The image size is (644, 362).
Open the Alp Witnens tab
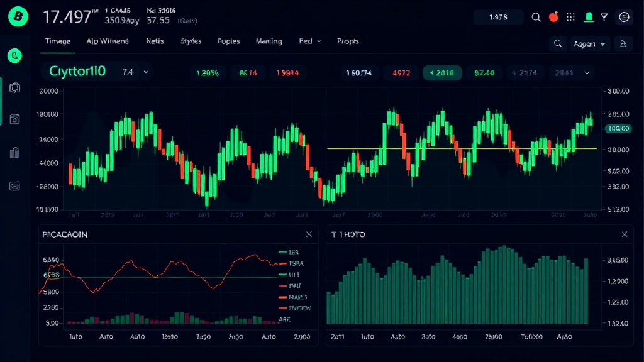[107, 41]
